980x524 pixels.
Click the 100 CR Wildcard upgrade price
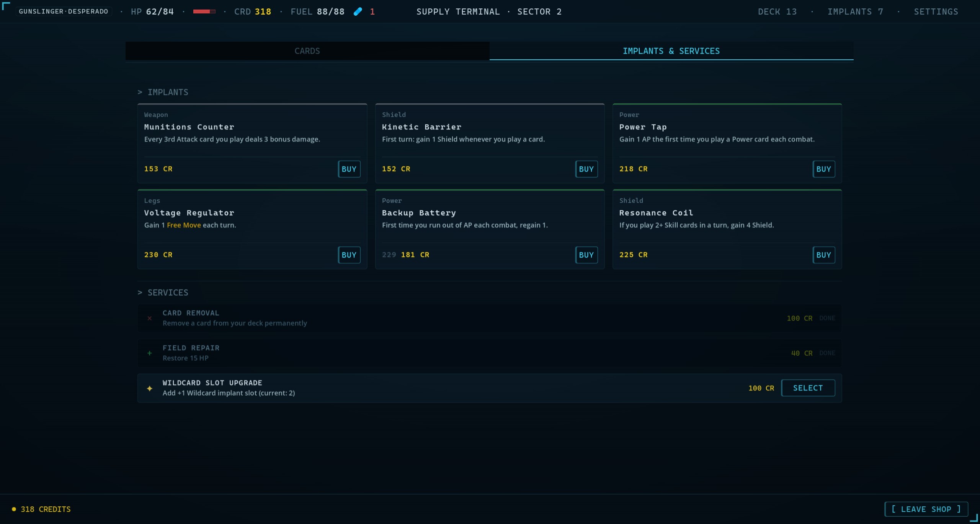pyautogui.click(x=761, y=388)
